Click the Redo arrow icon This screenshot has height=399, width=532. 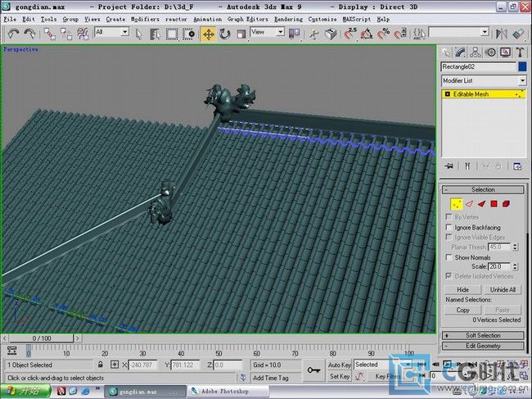click(x=29, y=34)
